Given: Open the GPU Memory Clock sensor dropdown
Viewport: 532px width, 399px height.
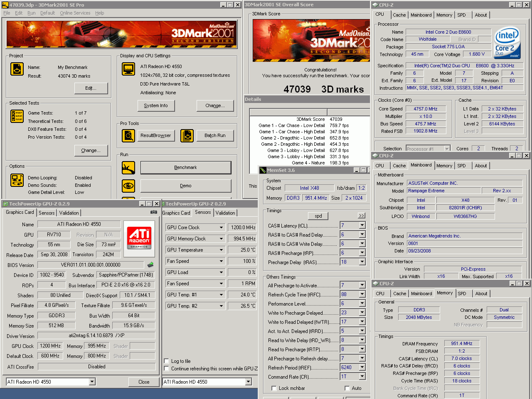Looking at the screenshot, I should click(x=222, y=239).
